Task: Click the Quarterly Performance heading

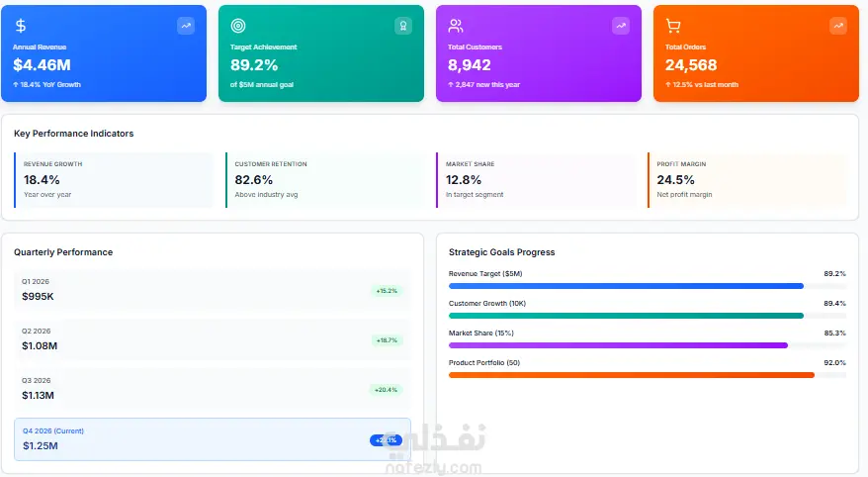Action: pos(63,252)
